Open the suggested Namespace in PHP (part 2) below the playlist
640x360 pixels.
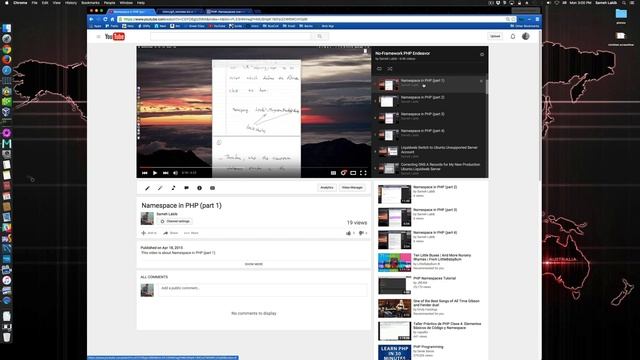[435, 187]
